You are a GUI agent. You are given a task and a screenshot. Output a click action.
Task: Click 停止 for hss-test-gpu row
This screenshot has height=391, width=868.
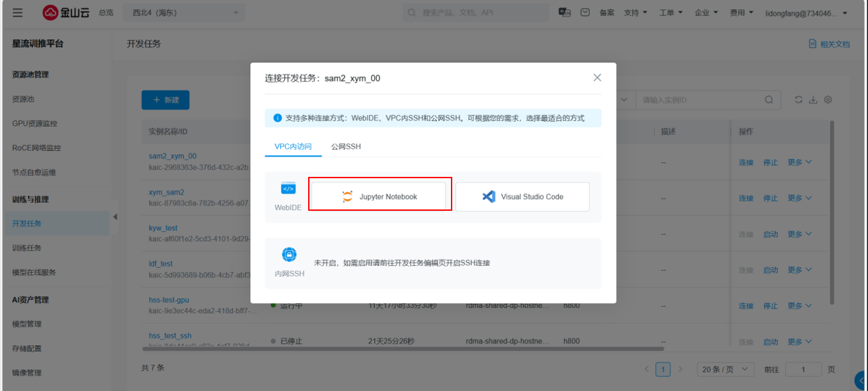click(770, 306)
